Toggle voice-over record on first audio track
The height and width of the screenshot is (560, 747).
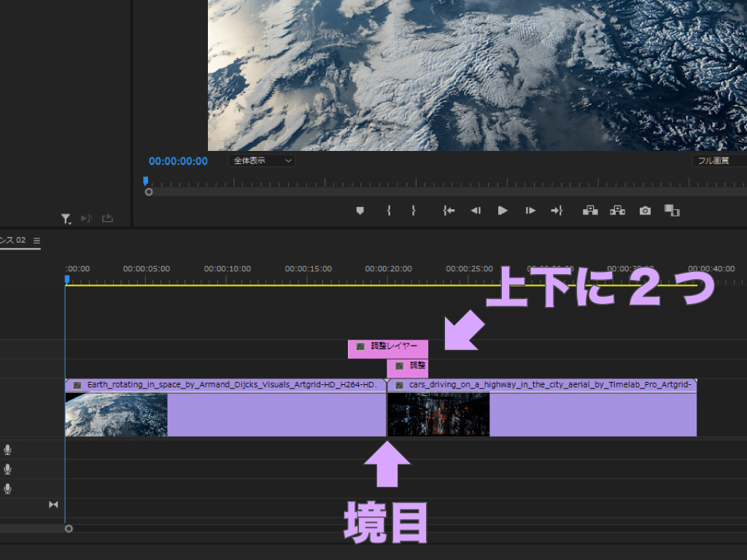pos(8,450)
